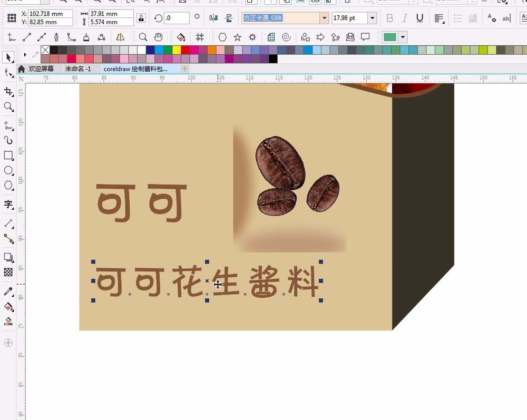Select the Drop Shadow tool
Screen dimensions: 527x420
tap(8, 257)
